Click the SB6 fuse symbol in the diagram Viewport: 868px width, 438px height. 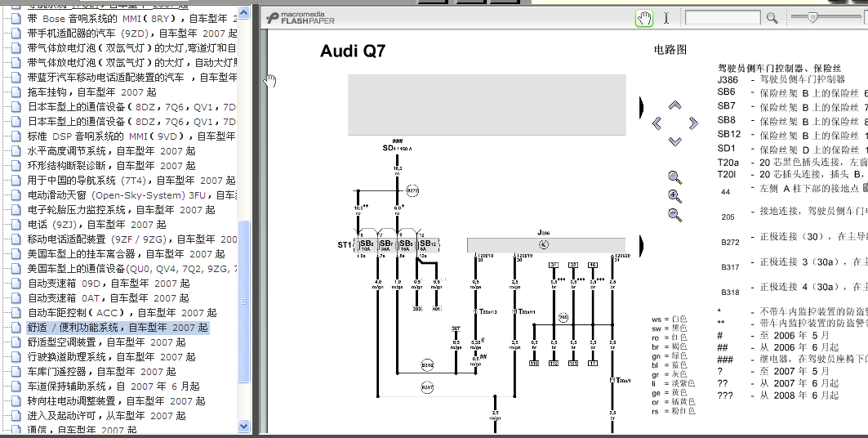(367, 244)
